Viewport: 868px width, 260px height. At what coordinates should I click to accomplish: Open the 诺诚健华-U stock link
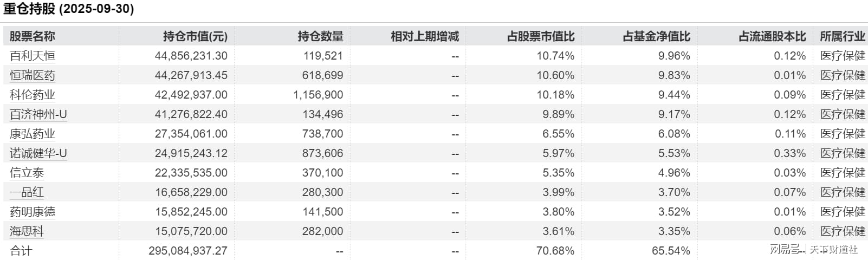(x=38, y=153)
